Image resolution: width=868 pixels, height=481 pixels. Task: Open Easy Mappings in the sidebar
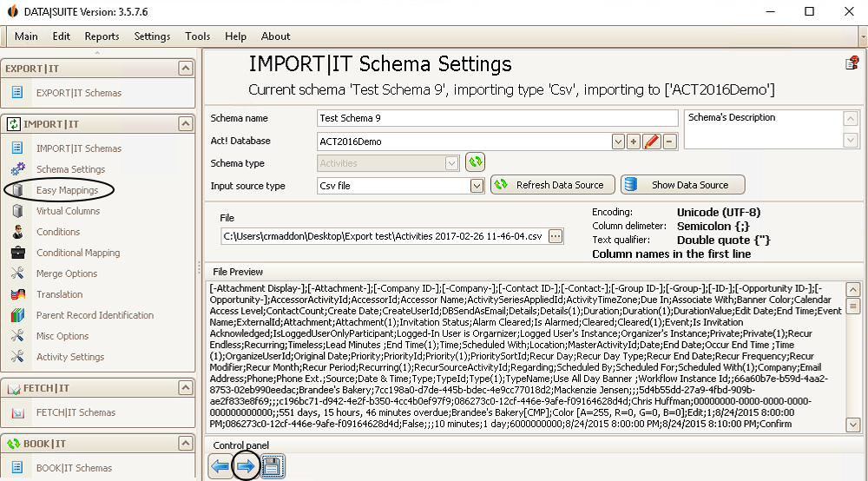67,190
